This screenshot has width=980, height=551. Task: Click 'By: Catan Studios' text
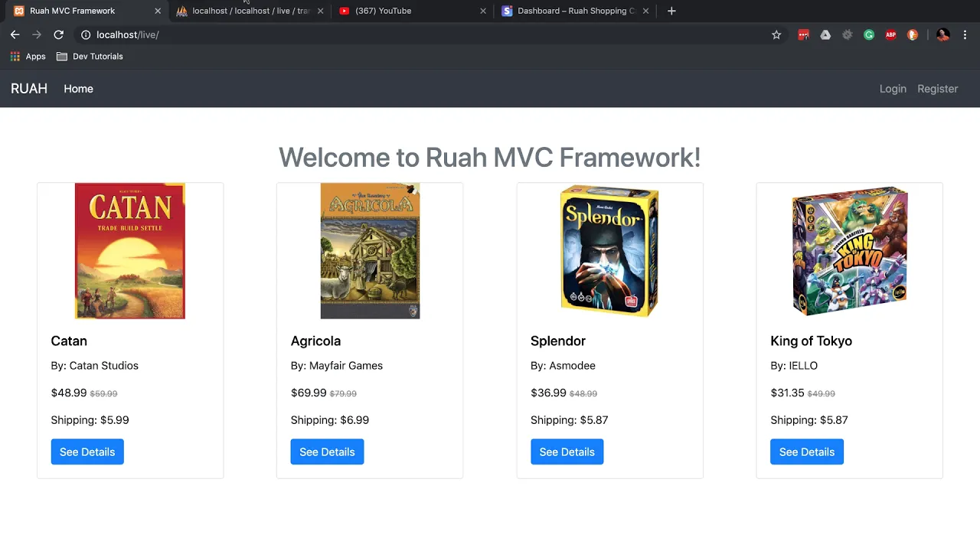[95, 366]
